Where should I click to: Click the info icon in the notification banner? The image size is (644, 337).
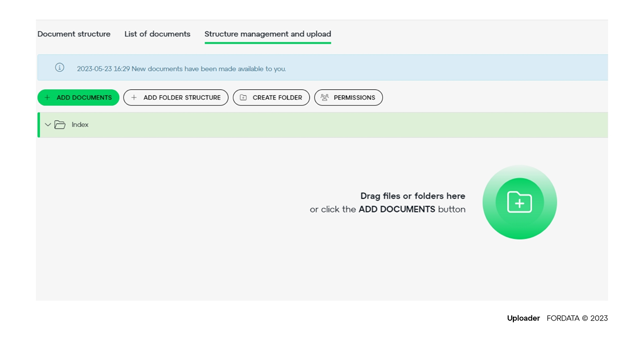pos(60,67)
